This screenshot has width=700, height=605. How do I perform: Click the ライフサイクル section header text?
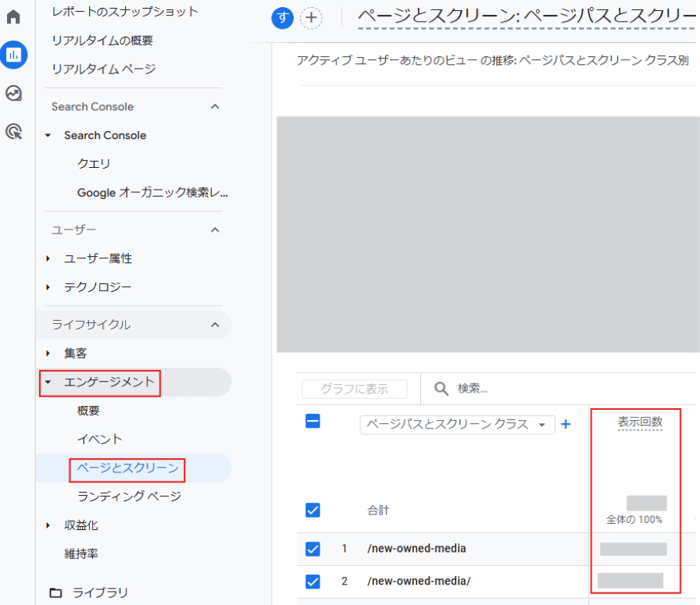(x=91, y=325)
